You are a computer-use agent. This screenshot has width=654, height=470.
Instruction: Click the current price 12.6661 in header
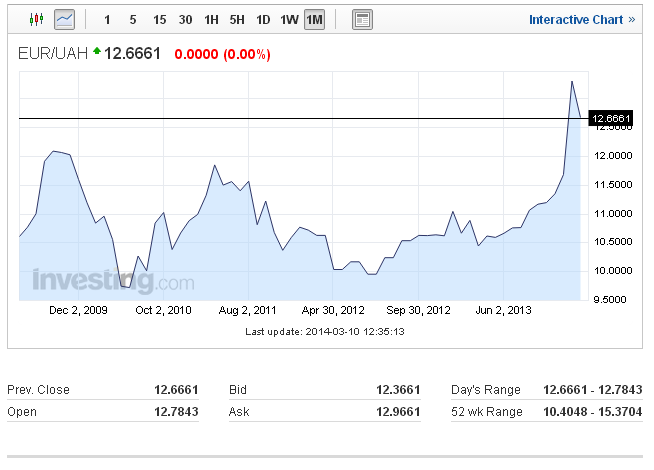[132, 53]
